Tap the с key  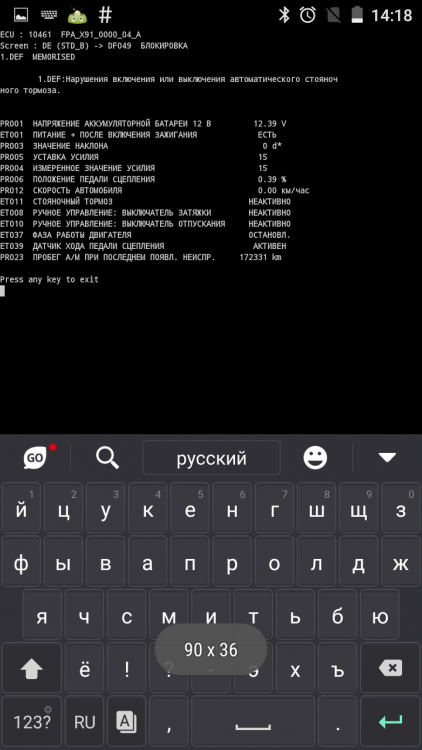pyautogui.click(x=126, y=615)
